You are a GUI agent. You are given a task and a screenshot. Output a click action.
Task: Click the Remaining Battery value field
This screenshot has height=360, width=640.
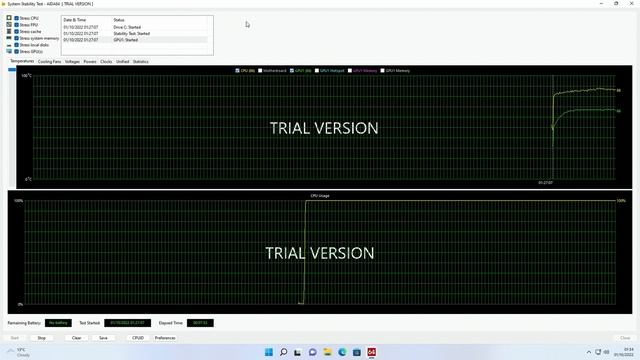[58, 323]
